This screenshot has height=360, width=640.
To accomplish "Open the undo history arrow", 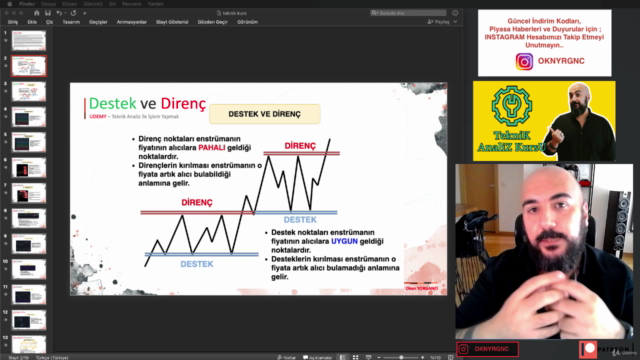I will (65, 13).
